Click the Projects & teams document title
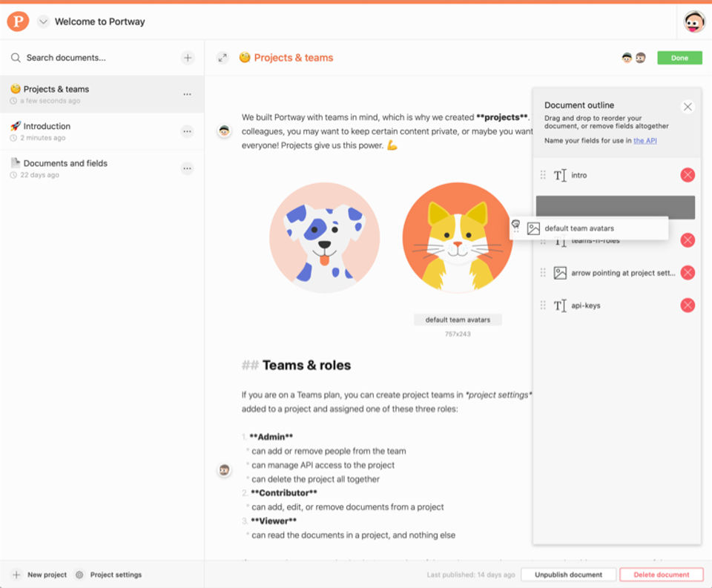Viewport: 712px width, 588px height. (x=294, y=58)
